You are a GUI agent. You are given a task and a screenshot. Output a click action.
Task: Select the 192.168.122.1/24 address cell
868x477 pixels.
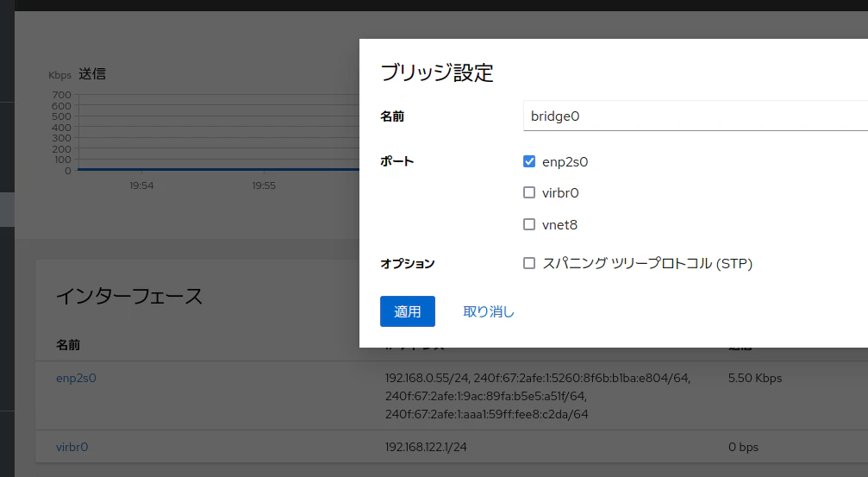point(427,447)
